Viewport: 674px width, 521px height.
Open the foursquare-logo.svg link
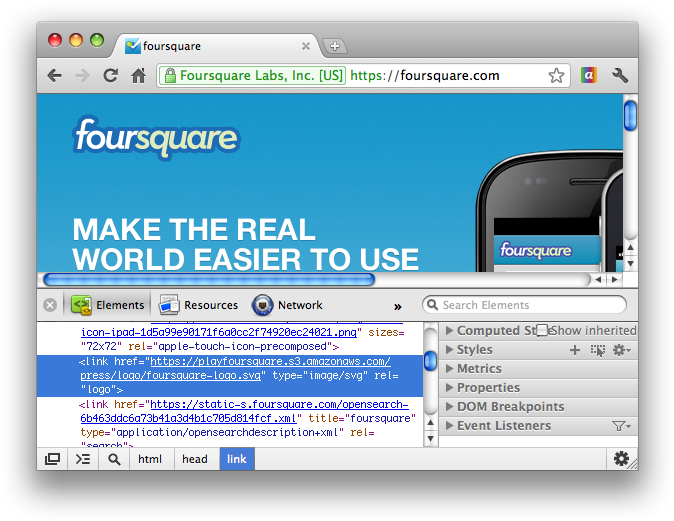(235, 368)
